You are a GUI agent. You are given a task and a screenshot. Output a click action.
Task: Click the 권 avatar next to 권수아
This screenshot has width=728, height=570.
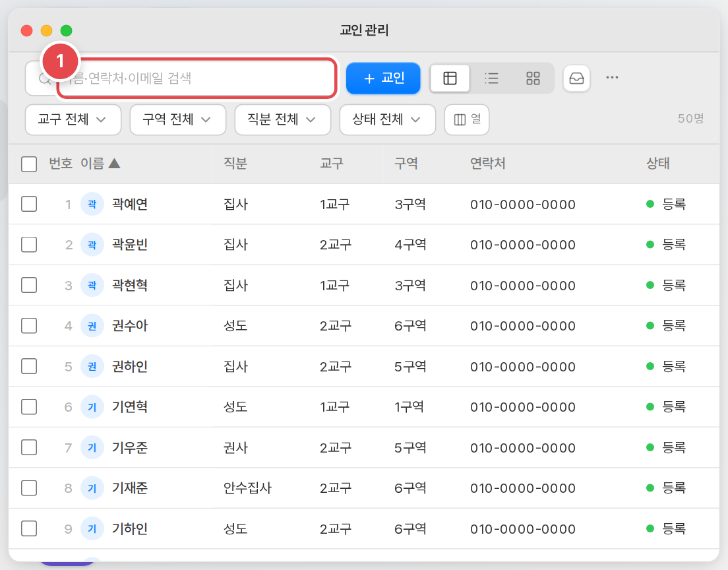[x=92, y=326]
